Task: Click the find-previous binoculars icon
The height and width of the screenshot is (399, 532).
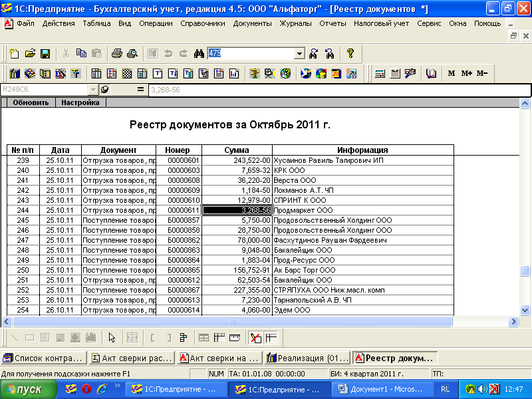Action: [x=329, y=54]
